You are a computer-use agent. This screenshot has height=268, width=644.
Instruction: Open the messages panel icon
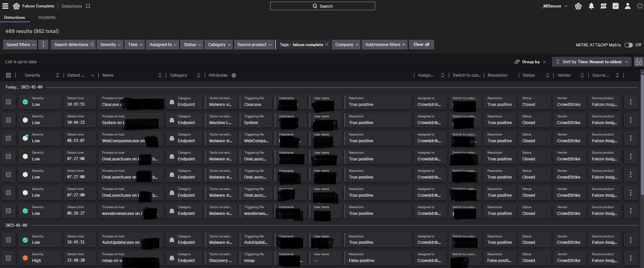[603, 6]
